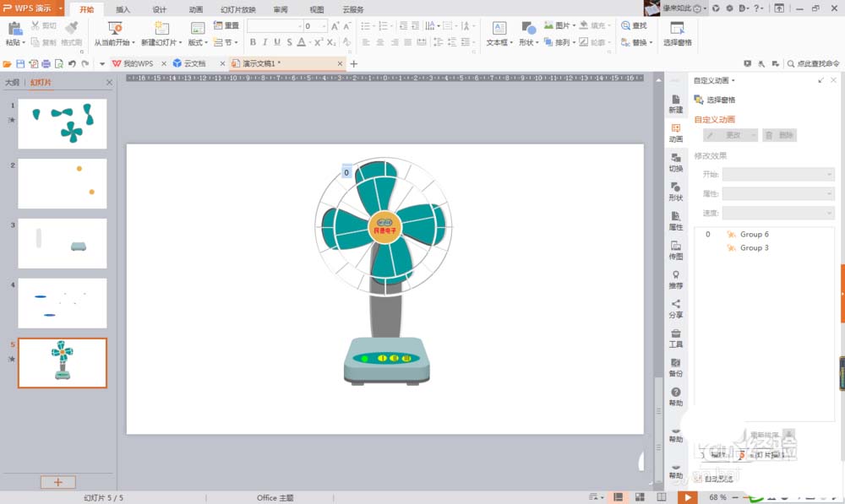Click the New (新建) sidebar icon

[x=676, y=103]
